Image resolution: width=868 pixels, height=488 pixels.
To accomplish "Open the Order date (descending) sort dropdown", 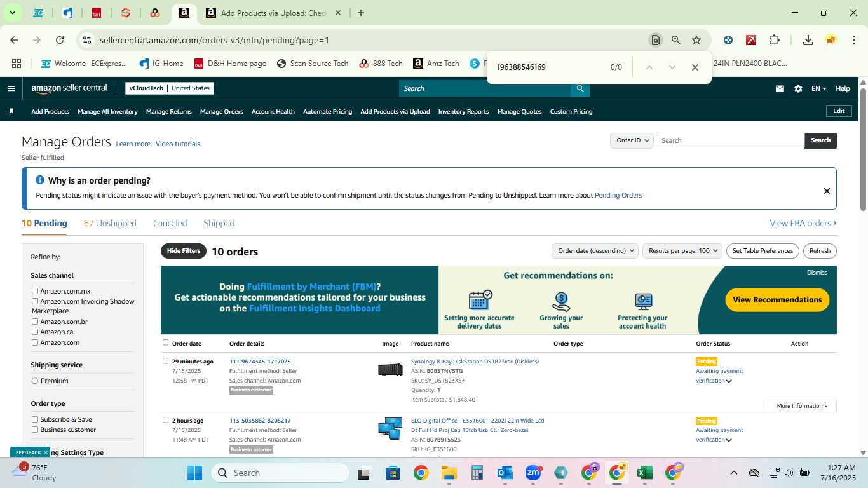I will (x=595, y=251).
